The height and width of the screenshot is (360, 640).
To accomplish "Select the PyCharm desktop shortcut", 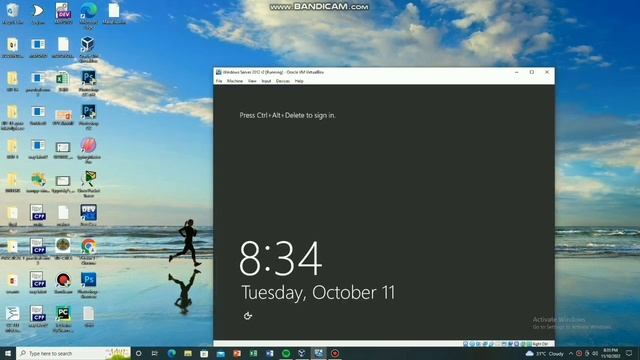I will (x=63, y=318).
